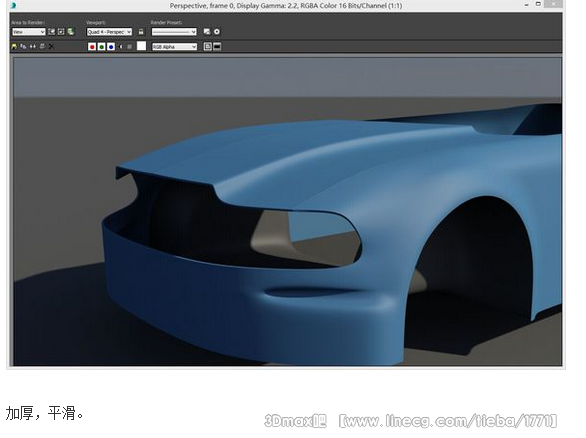Open the Area to Render dropdown
The image size is (586, 438).
click(x=28, y=32)
